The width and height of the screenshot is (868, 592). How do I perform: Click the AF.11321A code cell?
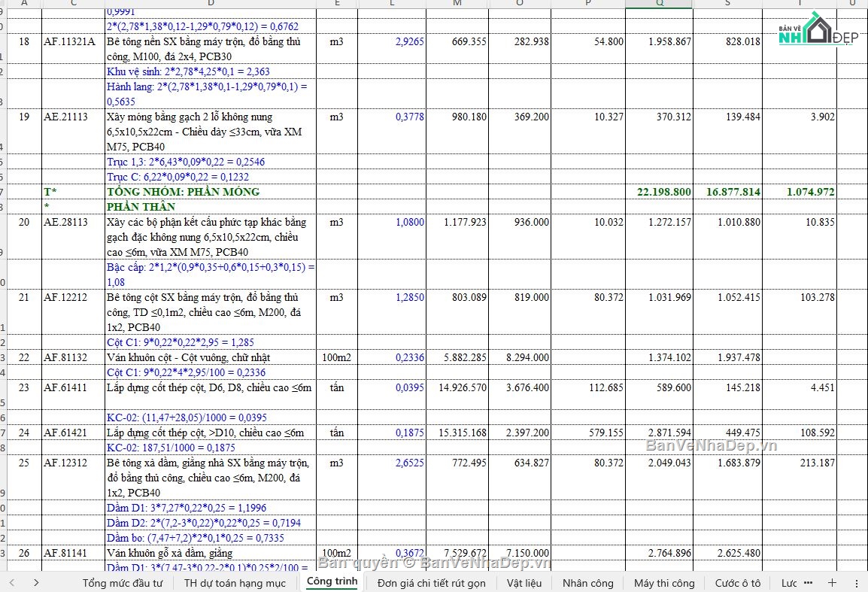pyautogui.click(x=73, y=41)
